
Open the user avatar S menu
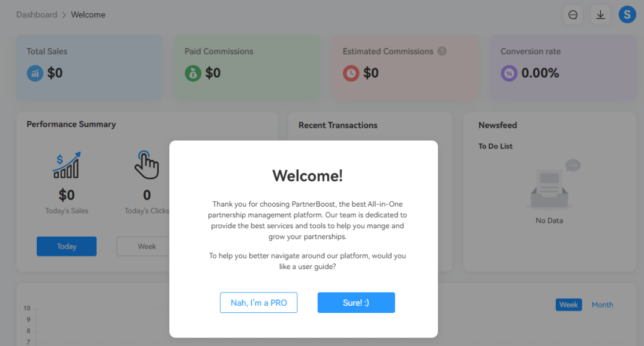(627, 14)
